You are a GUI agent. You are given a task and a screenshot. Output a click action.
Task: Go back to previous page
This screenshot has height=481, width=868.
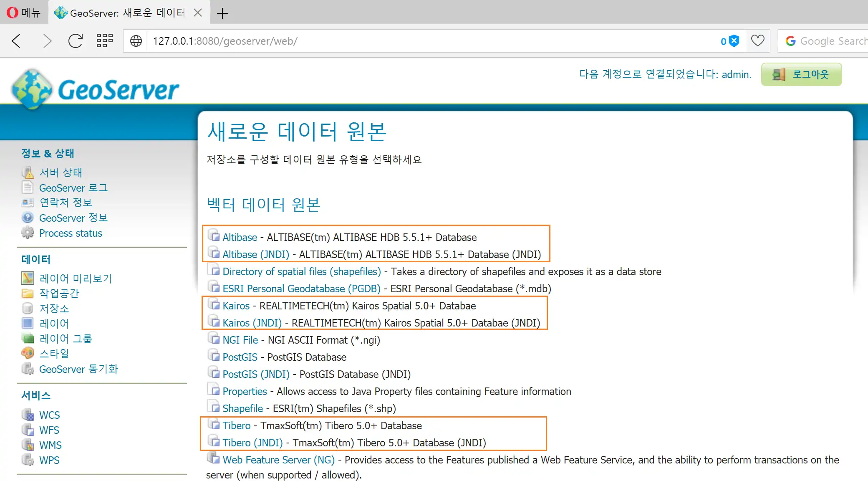16,41
